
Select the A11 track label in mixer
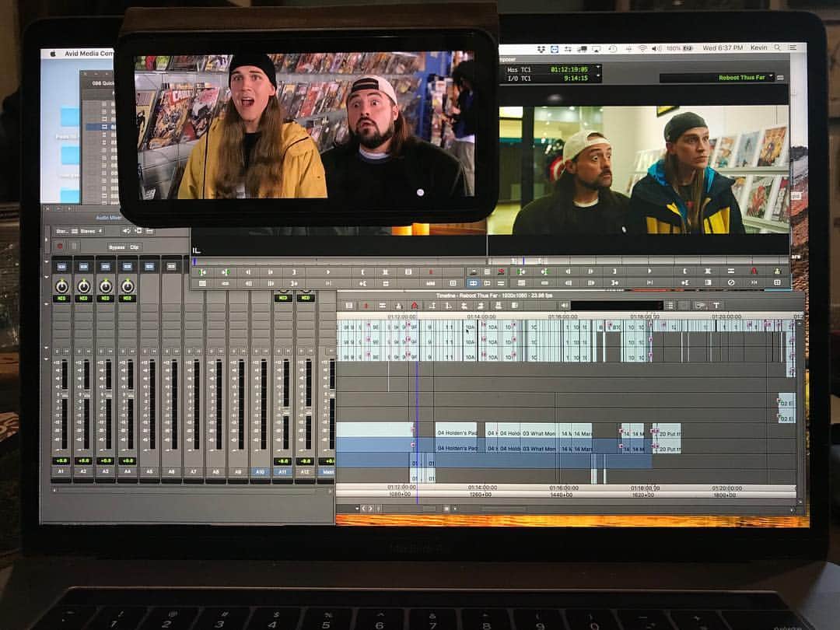pyautogui.click(x=282, y=471)
